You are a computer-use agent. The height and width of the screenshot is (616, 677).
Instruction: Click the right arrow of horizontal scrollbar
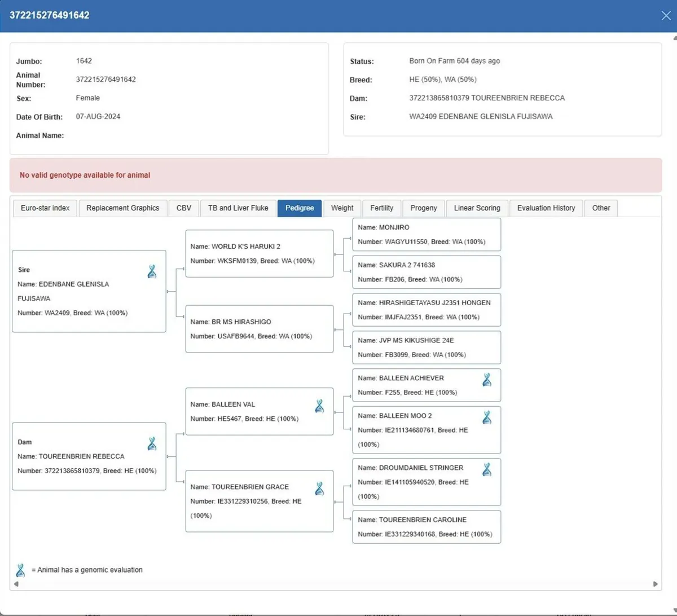pos(655,584)
